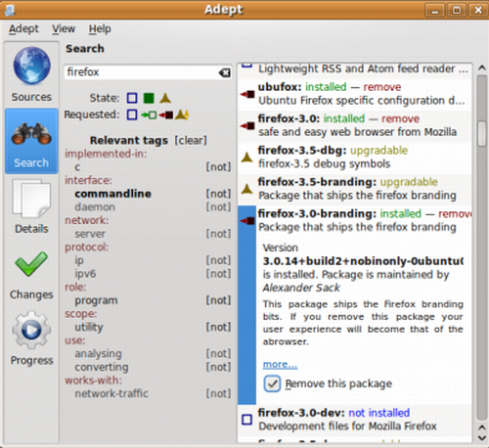
Task: Filter Requested by no-change empty square
Action: pos(132,114)
